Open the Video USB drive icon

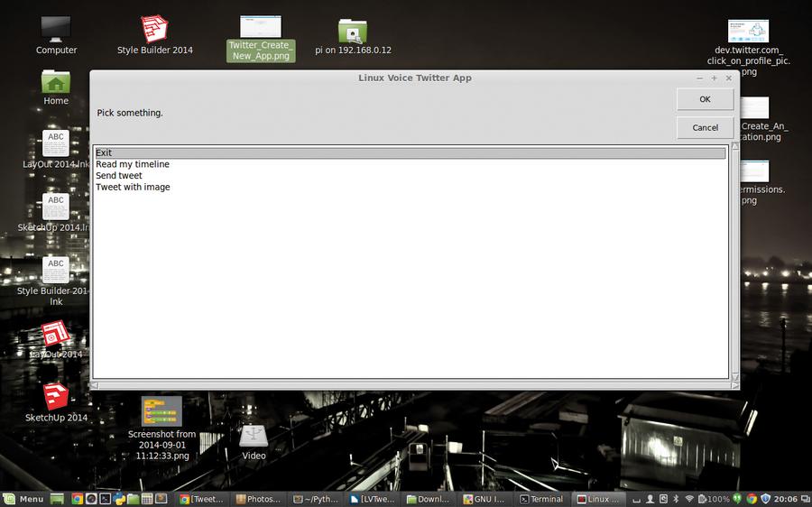click(x=254, y=443)
